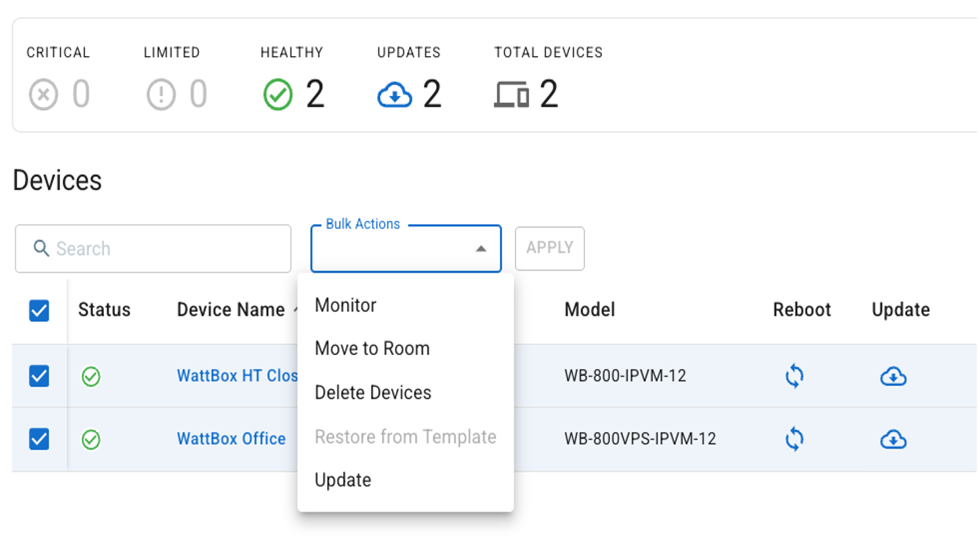The image size is (980, 544).
Task: Click the search magnifier icon
Action: tap(41, 248)
